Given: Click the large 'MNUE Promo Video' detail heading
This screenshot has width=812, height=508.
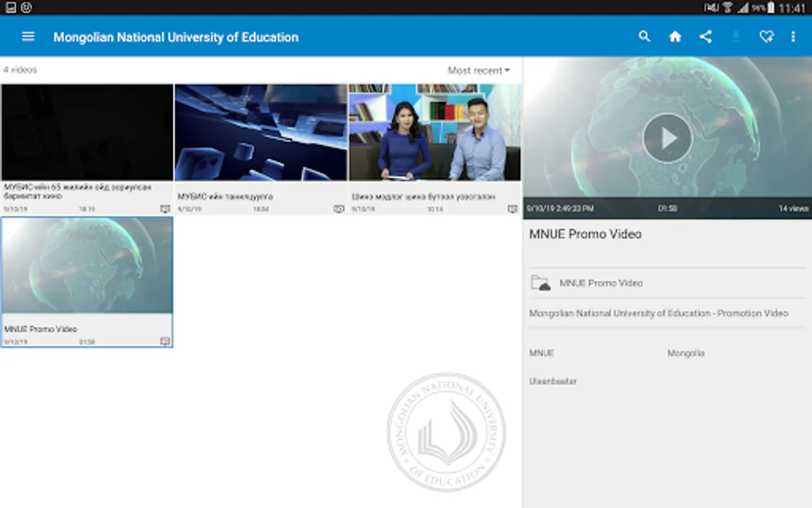Looking at the screenshot, I should pos(585,234).
